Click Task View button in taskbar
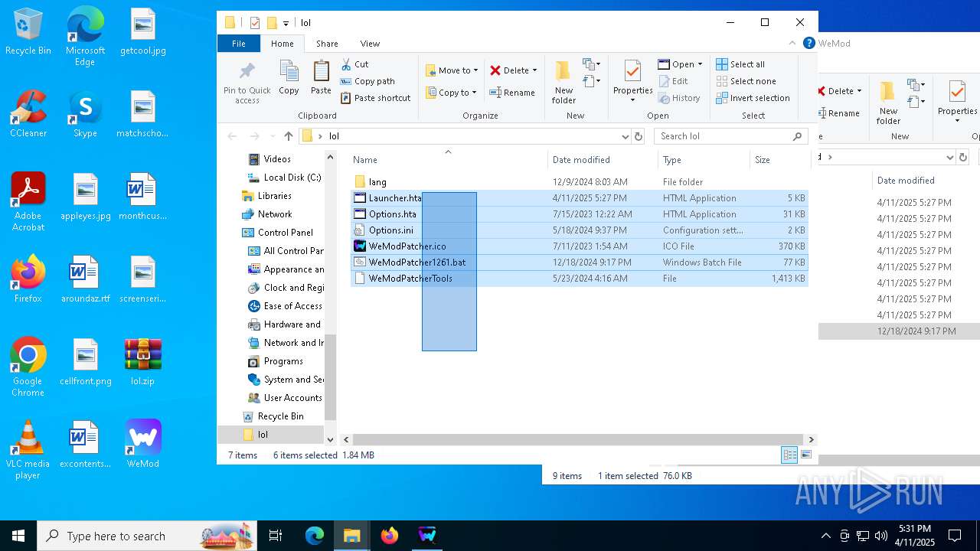 click(x=276, y=536)
